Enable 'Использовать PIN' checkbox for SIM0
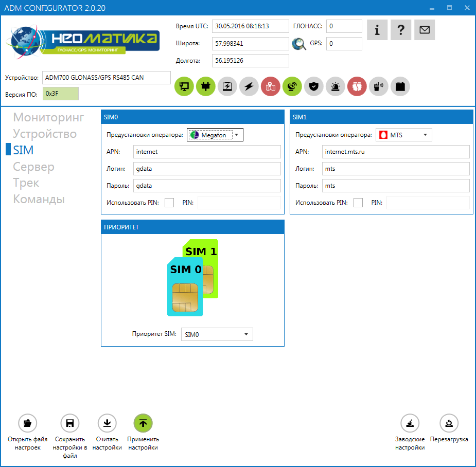476x467 pixels. coord(169,203)
